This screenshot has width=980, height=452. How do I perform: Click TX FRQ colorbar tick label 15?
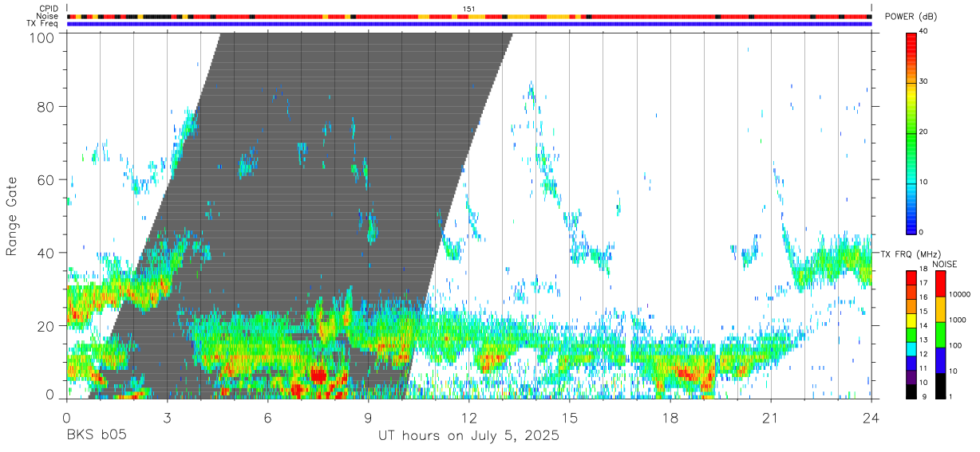pyautogui.click(x=923, y=311)
